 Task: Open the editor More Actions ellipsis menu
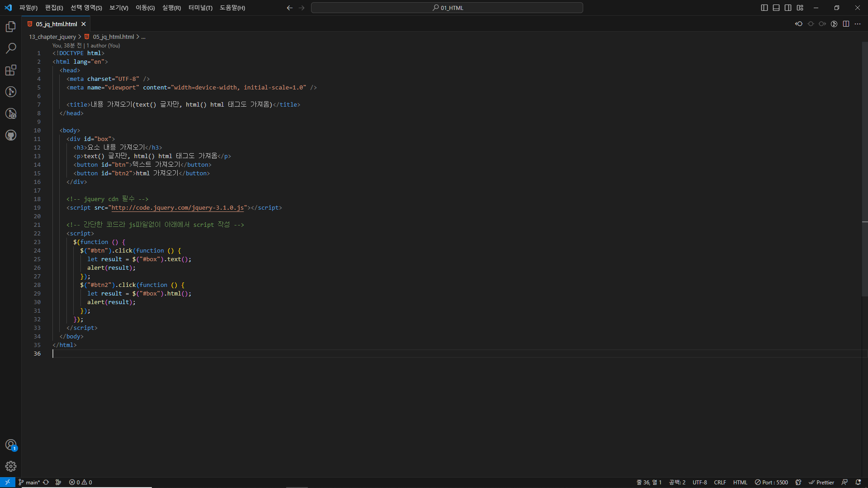858,24
